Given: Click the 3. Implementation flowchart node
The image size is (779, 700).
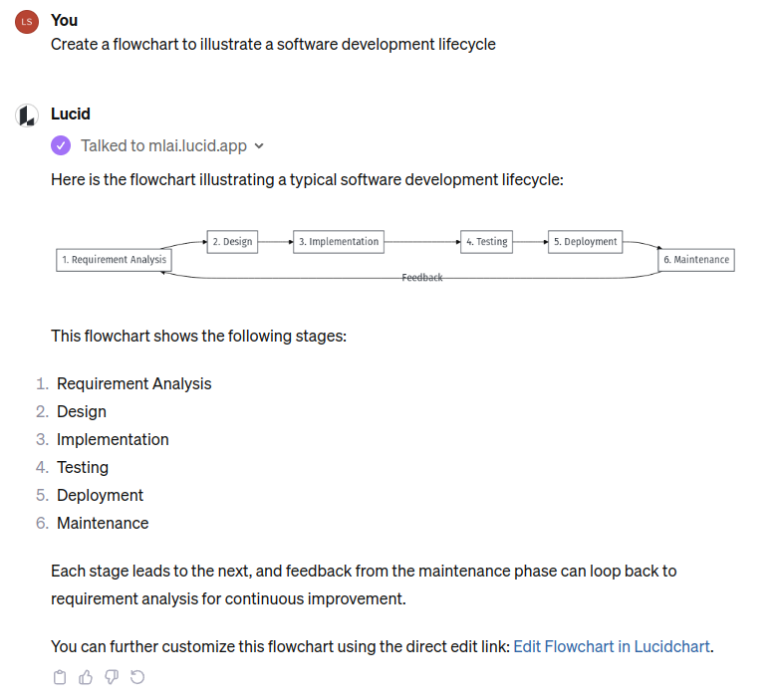Looking at the screenshot, I should [339, 241].
